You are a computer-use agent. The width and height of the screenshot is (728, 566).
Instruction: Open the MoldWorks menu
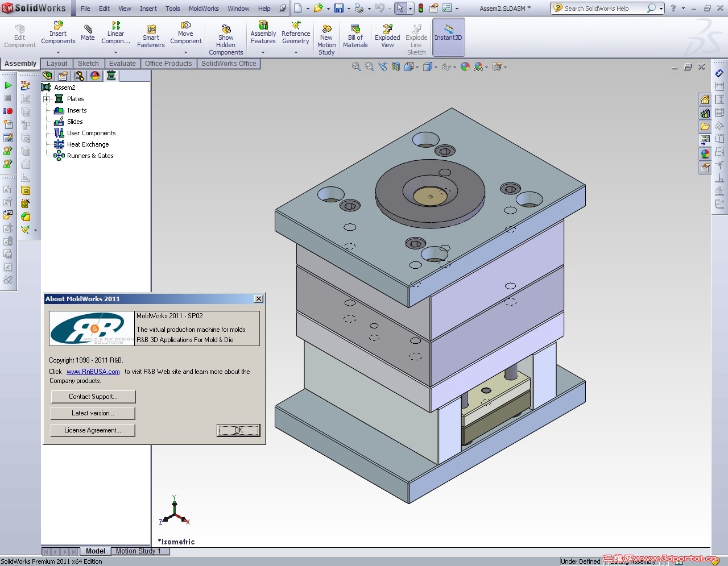[x=204, y=9]
